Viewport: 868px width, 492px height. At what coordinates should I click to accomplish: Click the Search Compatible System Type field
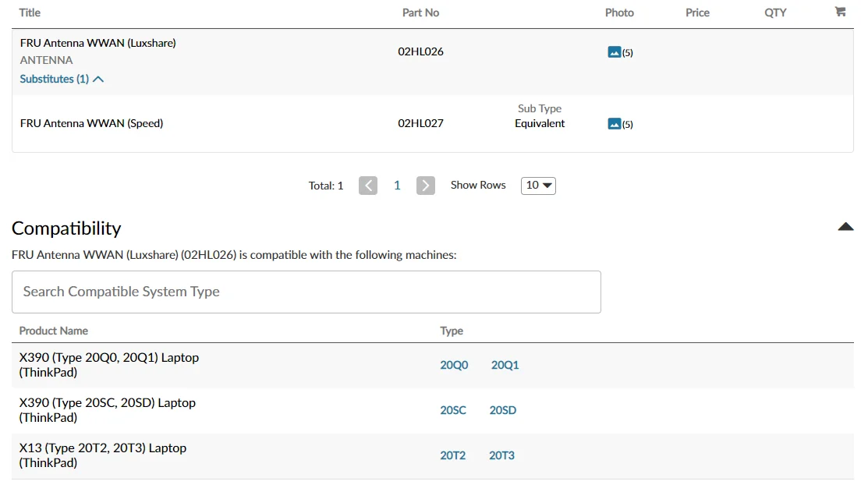[x=306, y=292]
